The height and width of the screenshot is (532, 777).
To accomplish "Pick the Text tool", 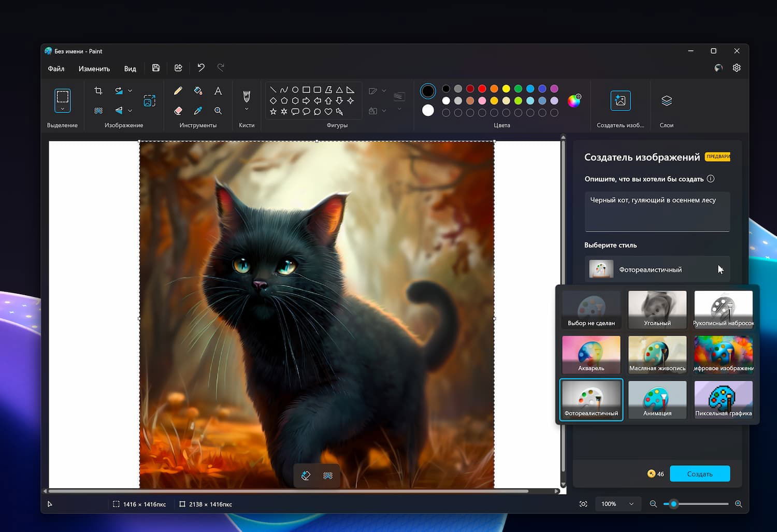I will [218, 91].
